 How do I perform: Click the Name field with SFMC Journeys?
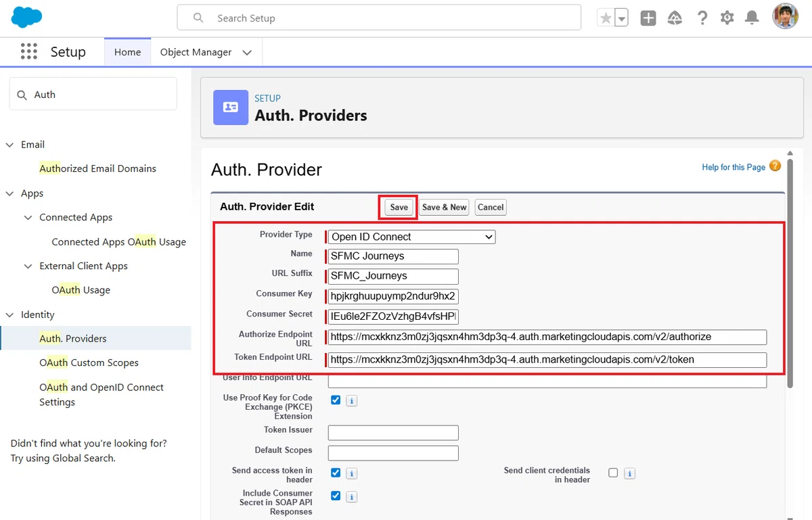pos(393,256)
